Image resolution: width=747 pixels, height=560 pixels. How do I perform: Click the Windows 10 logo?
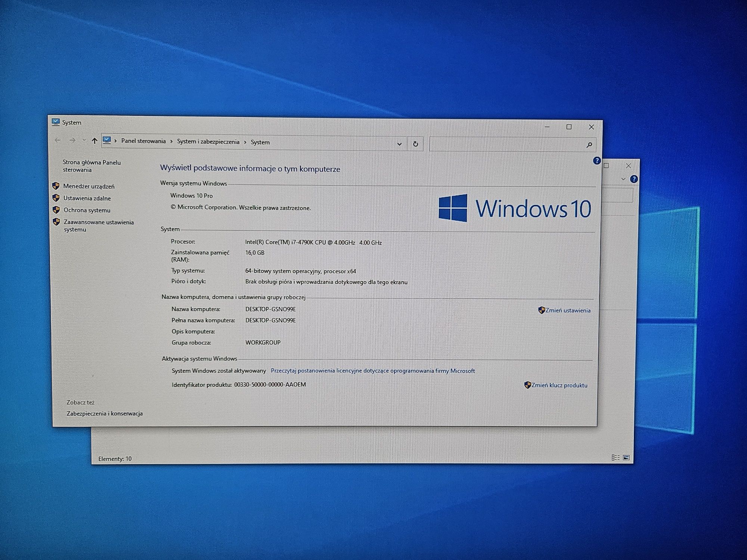click(515, 208)
